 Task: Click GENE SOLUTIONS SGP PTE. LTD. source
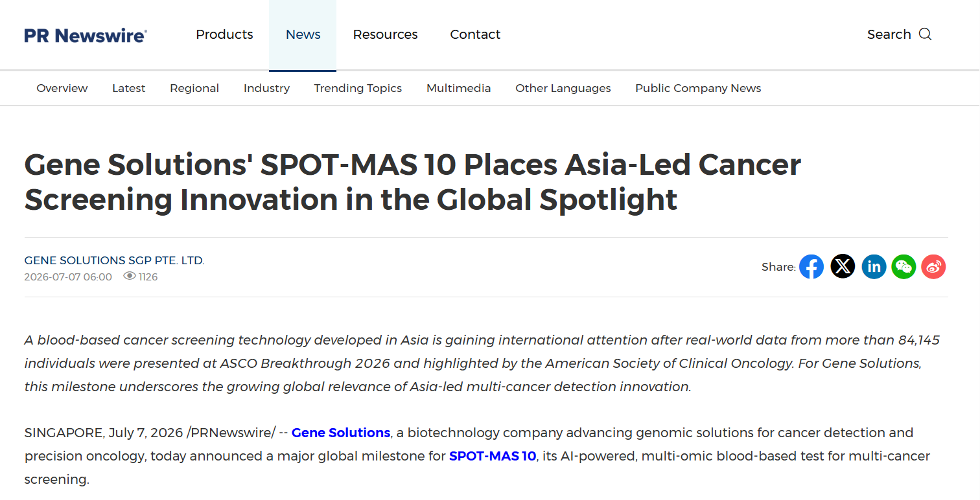coord(114,260)
